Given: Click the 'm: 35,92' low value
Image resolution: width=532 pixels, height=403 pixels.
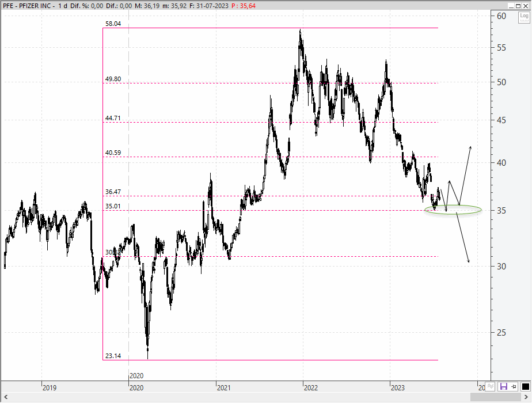Looking at the screenshot, I should pyautogui.click(x=174, y=6).
